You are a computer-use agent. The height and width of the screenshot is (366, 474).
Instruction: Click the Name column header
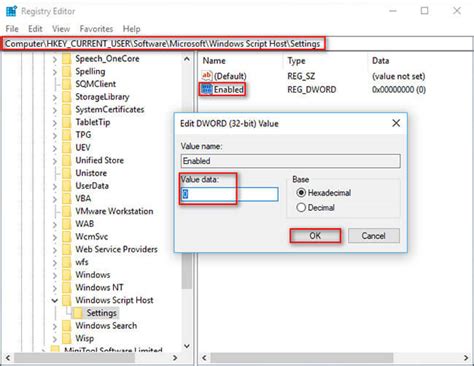pos(214,61)
